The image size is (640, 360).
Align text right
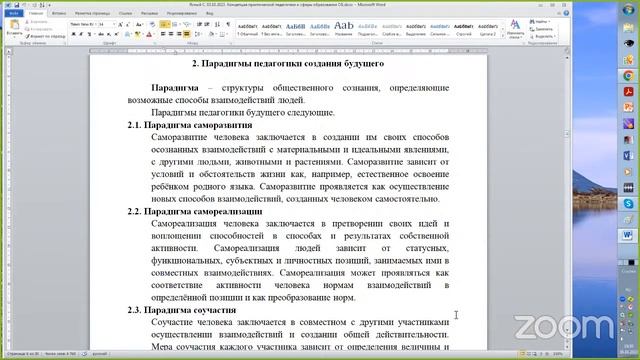click(x=179, y=34)
